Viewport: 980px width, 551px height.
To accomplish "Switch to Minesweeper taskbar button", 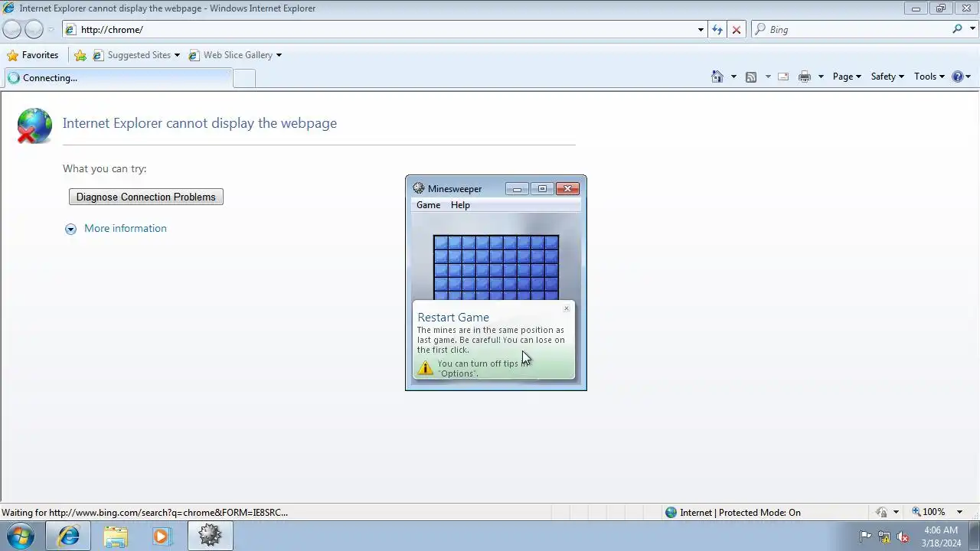I will pos(210,536).
